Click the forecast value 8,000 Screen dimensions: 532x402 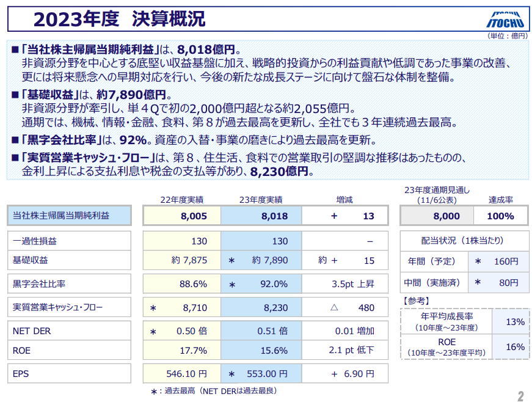[437, 216]
